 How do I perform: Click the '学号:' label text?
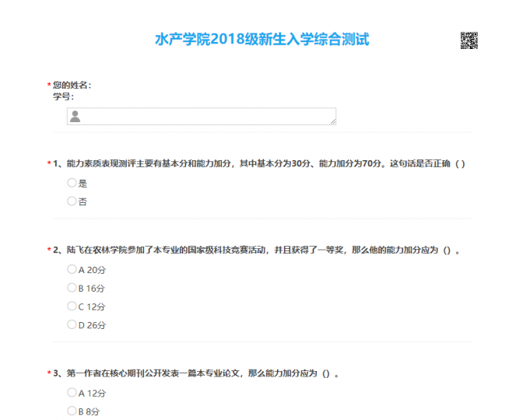[x=63, y=96]
